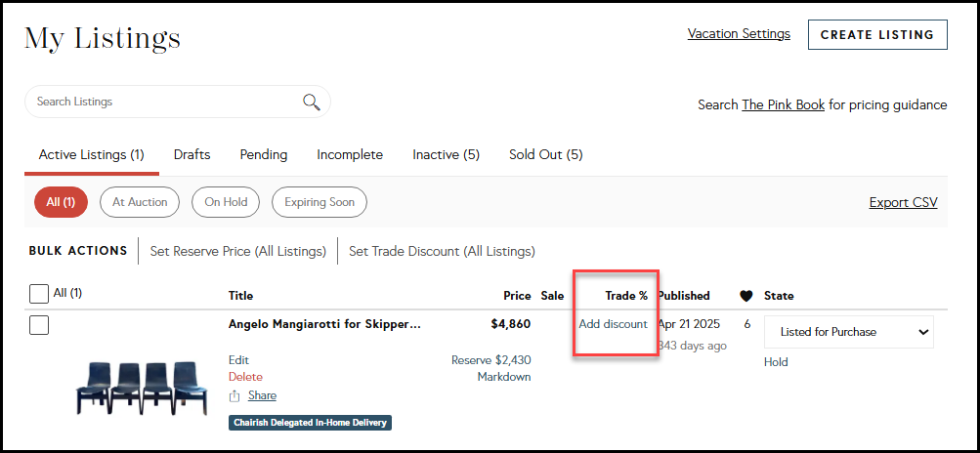Show the Sold Out (5) tab
Image resolution: width=980 pixels, height=453 pixels.
pyautogui.click(x=545, y=155)
